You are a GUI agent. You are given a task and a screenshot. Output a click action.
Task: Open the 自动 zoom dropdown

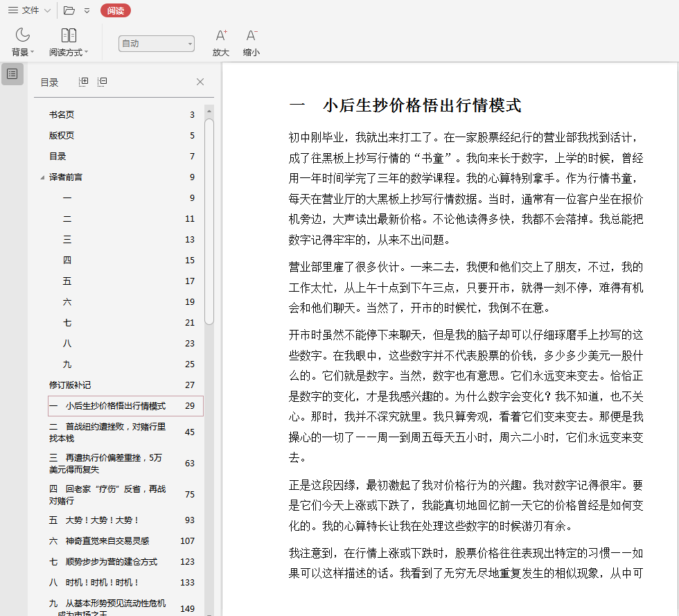pos(157,44)
